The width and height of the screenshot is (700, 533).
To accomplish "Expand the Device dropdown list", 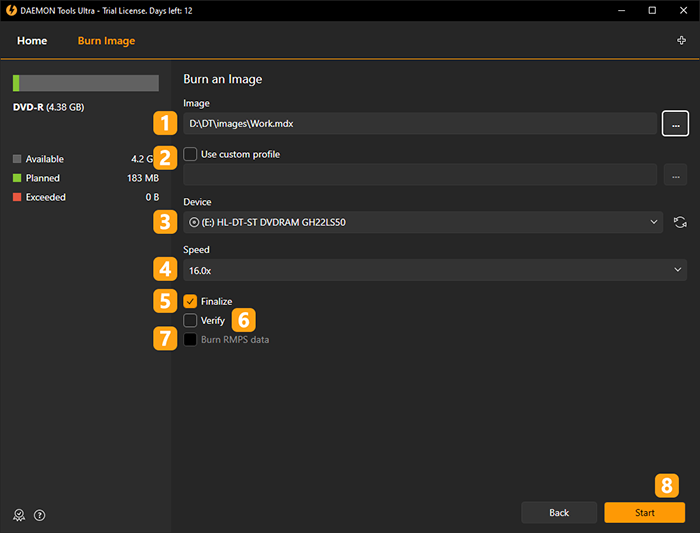I will click(x=423, y=222).
